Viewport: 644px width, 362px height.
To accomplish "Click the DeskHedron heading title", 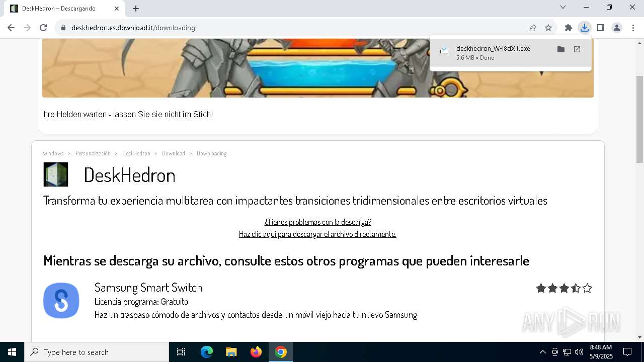I will coord(130,175).
